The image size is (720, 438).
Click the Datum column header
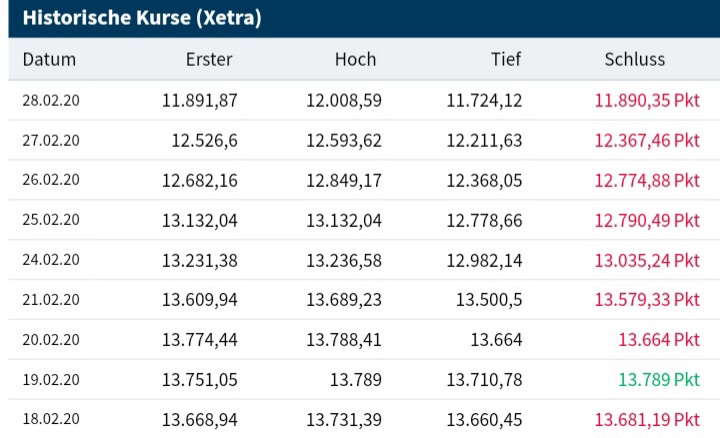coord(49,59)
